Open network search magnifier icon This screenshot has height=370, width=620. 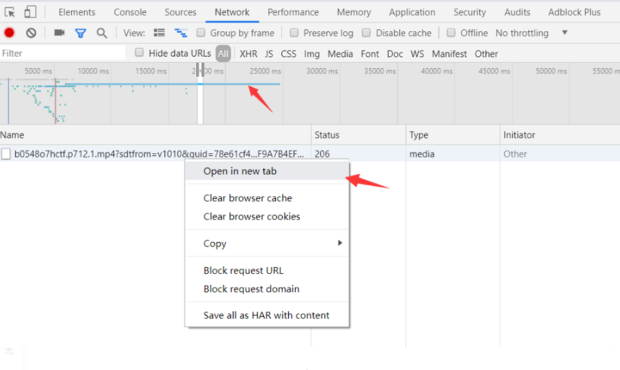pos(102,33)
